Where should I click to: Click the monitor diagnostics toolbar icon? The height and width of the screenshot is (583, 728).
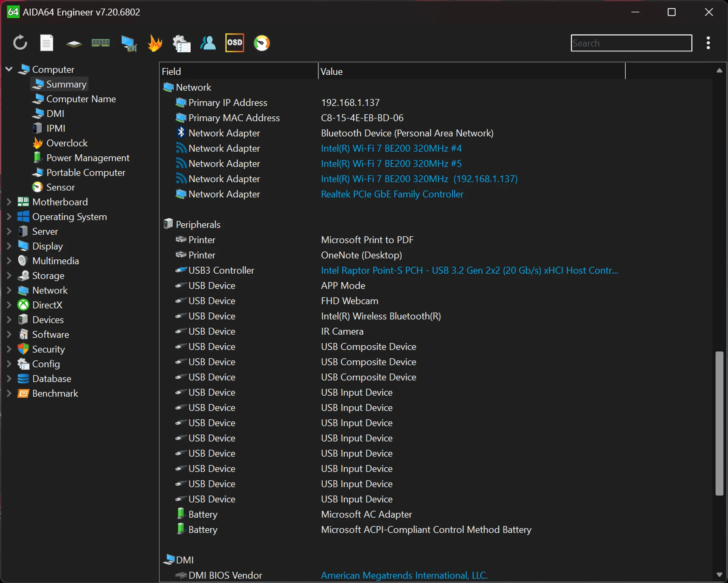[129, 43]
